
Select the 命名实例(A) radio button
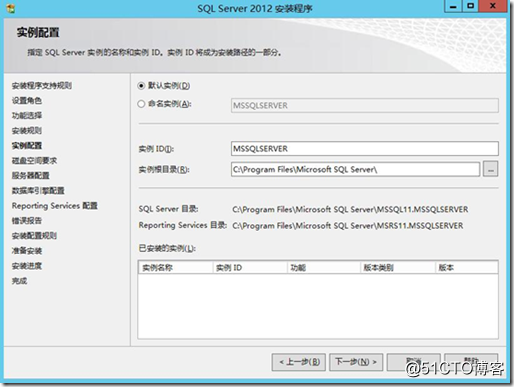click(141, 104)
